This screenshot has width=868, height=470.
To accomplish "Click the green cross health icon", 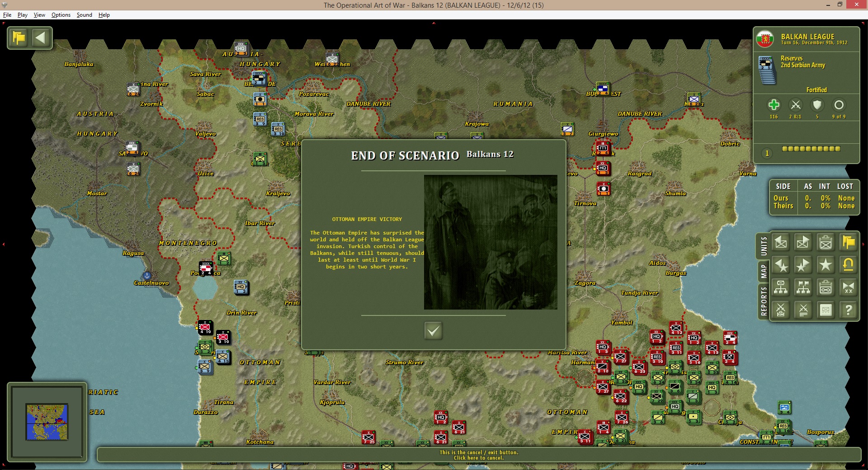I will tap(774, 105).
